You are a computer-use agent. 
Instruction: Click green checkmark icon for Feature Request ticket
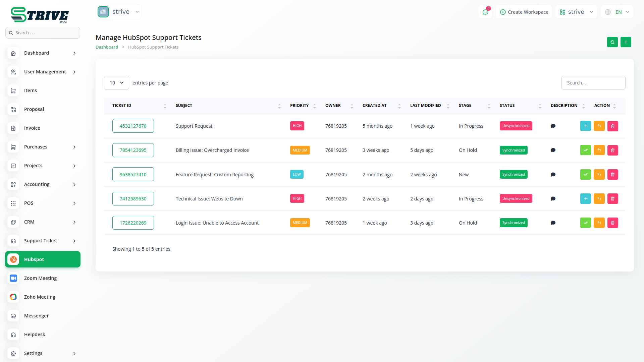coord(585,174)
